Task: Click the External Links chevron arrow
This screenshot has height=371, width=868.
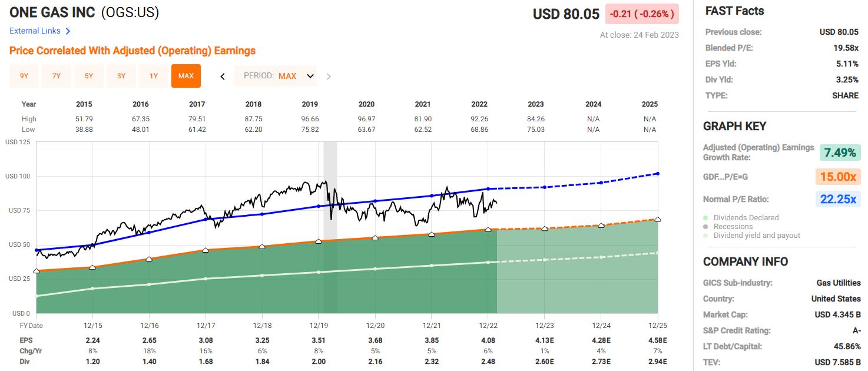Action: [68, 31]
